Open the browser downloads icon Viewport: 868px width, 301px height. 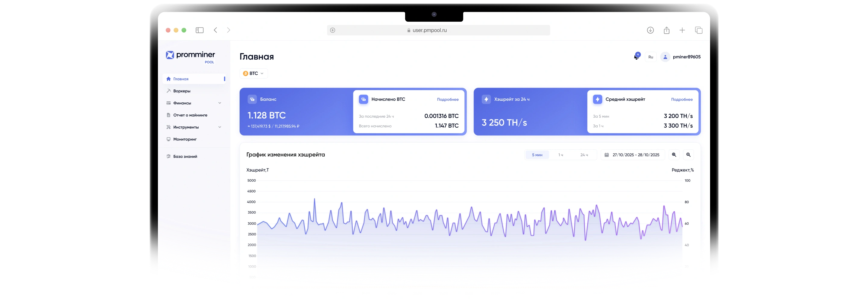pos(650,30)
